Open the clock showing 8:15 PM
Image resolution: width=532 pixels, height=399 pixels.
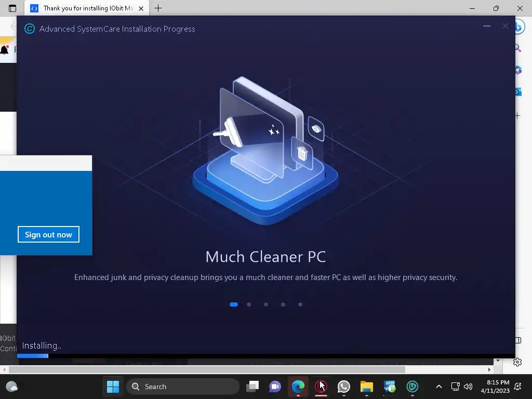pos(495,387)
